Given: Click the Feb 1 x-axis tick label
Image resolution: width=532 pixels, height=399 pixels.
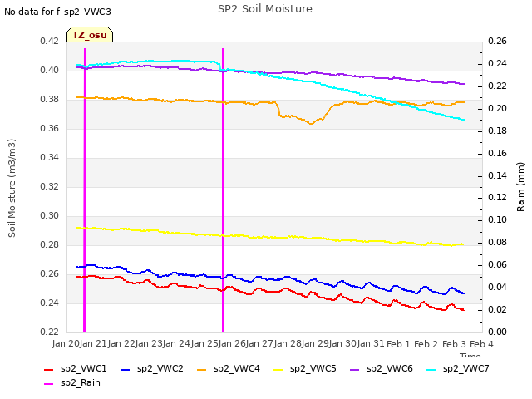Looking at the screenshot, I should tap(398, 344).
